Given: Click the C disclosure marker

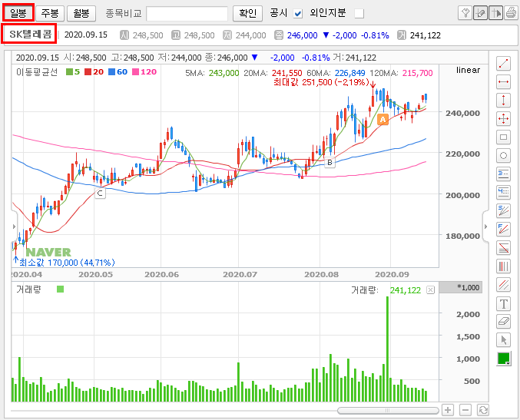Looking at the screenshot, I should point(100,193).
